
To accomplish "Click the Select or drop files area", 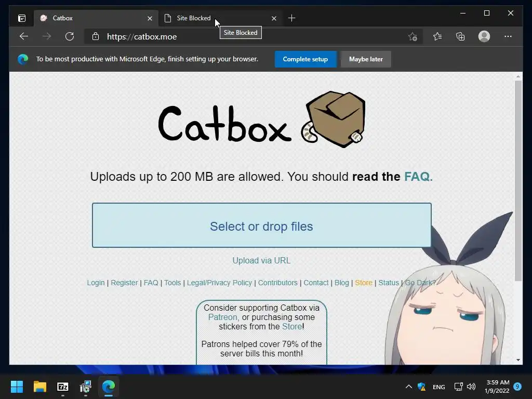I will pos(262,225).
